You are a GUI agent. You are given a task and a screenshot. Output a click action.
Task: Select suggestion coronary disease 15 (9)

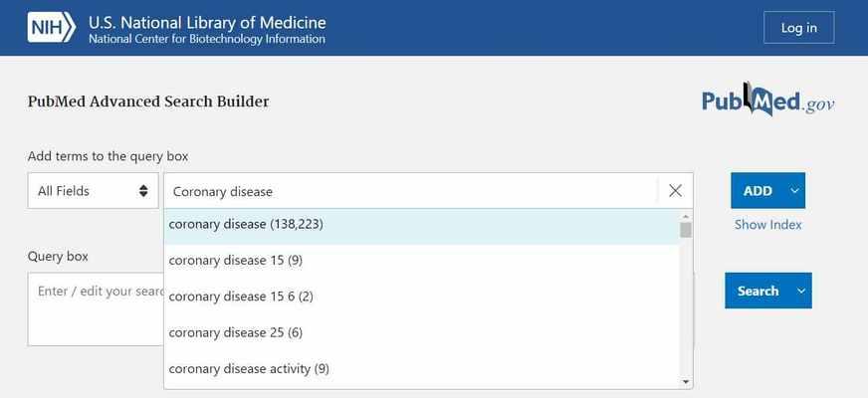[x=422, y=260]
